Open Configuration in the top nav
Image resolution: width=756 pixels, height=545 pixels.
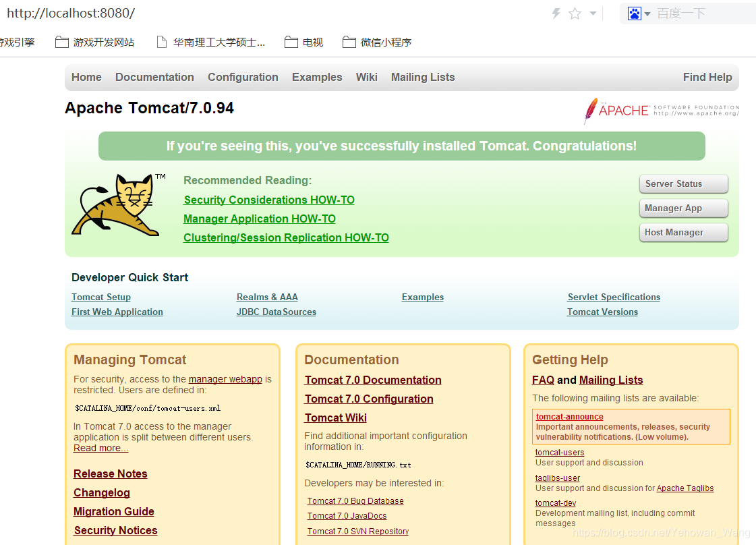[243, 77]
